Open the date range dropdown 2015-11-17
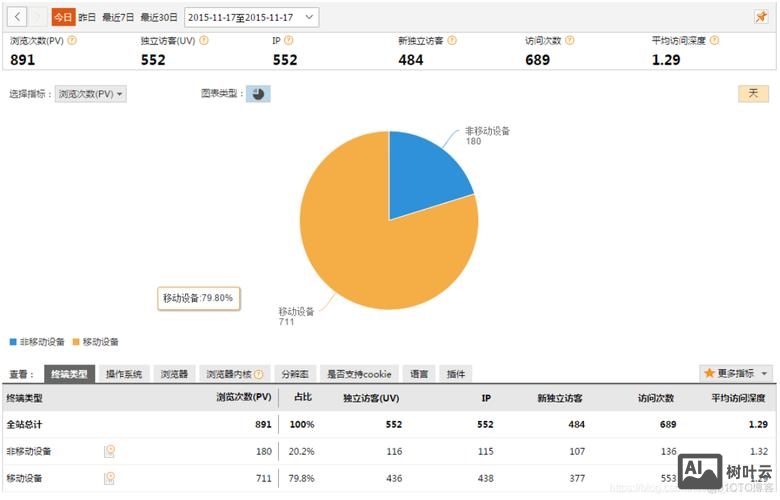780x500 pixels. pos(252,17)
